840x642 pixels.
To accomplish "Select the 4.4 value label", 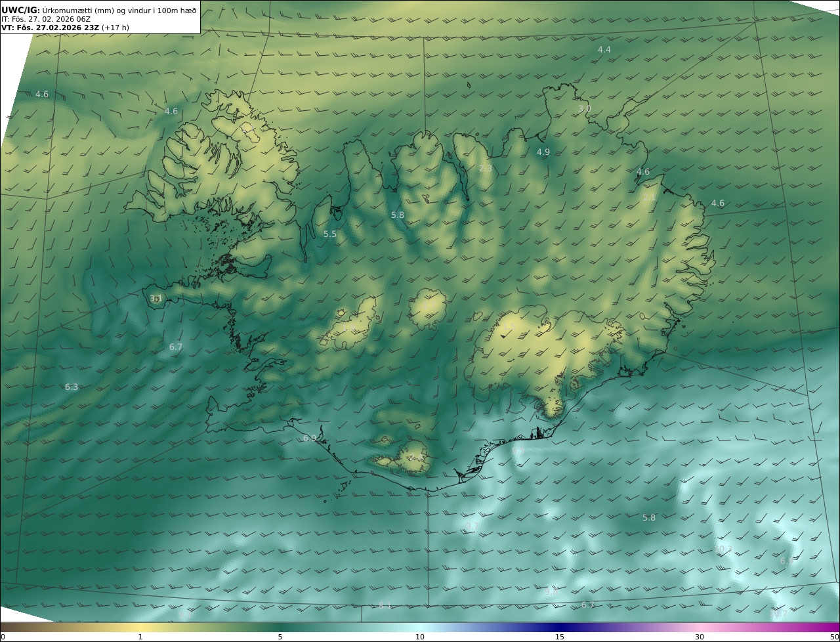I will [x=604, y=50].
